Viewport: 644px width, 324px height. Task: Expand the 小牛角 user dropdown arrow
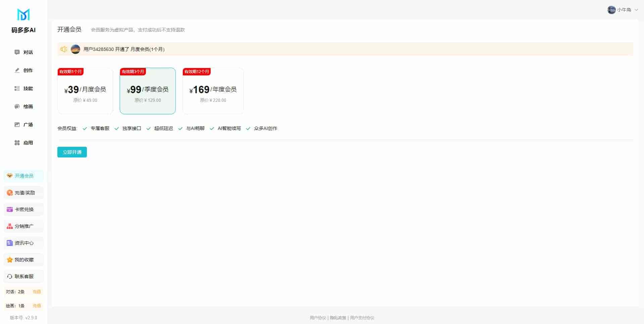[x=636, y=10]
